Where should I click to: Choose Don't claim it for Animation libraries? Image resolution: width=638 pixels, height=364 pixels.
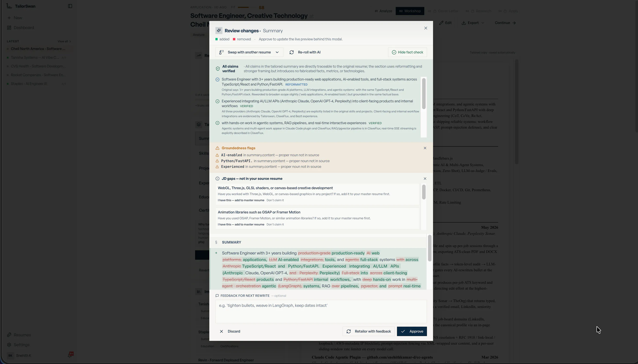pos(275,225)
